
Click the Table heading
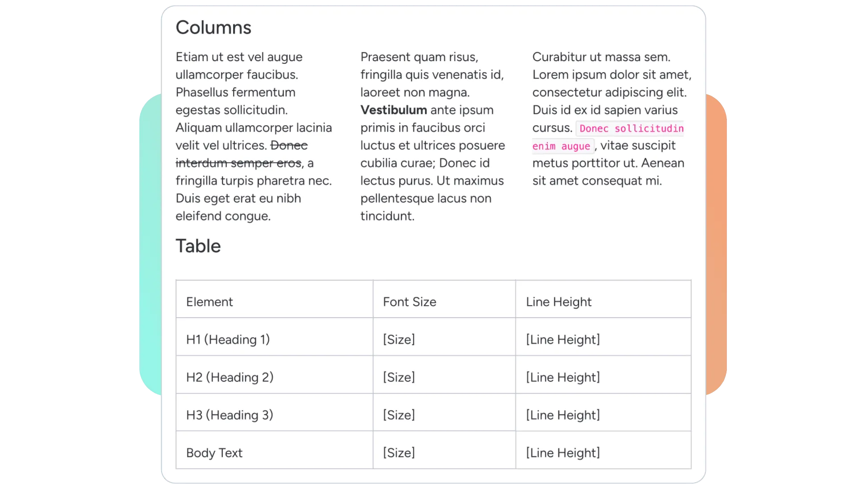pyautogui.click(x=198, y=246)
